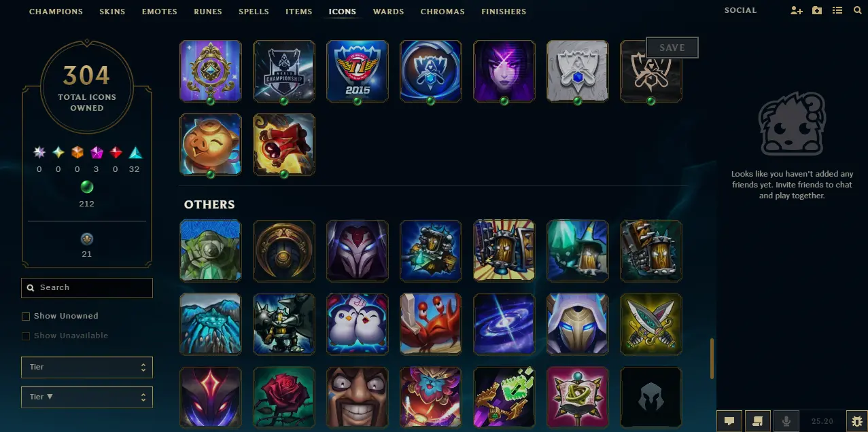This screenshot has height=432, width=868.
Task: Click the SAVE button
Action: pos(672,48)
